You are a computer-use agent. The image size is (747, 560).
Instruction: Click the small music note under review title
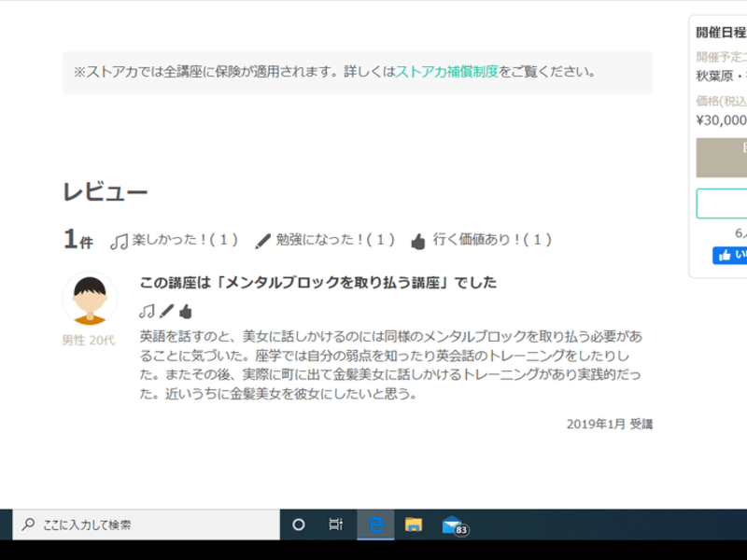147,311
